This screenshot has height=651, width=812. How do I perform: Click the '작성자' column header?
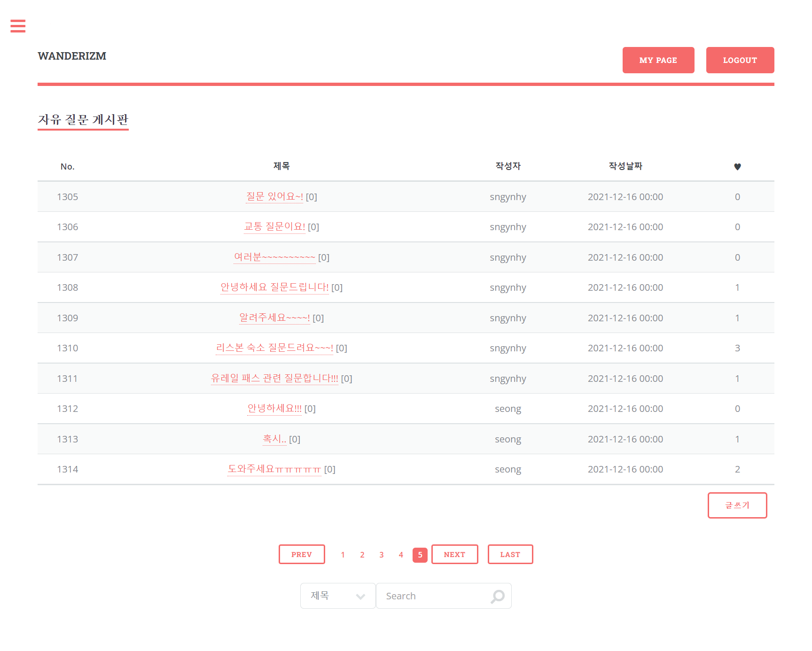pos(508,166)
